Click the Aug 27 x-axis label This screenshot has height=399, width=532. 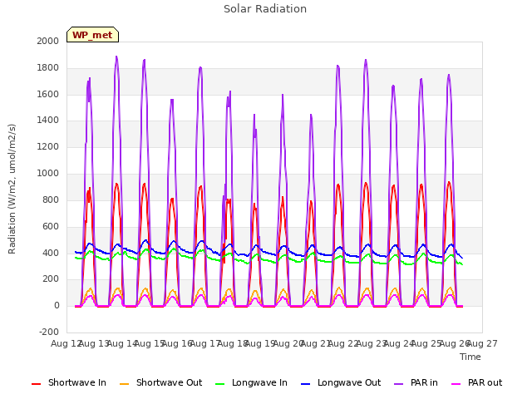(482, 343)
